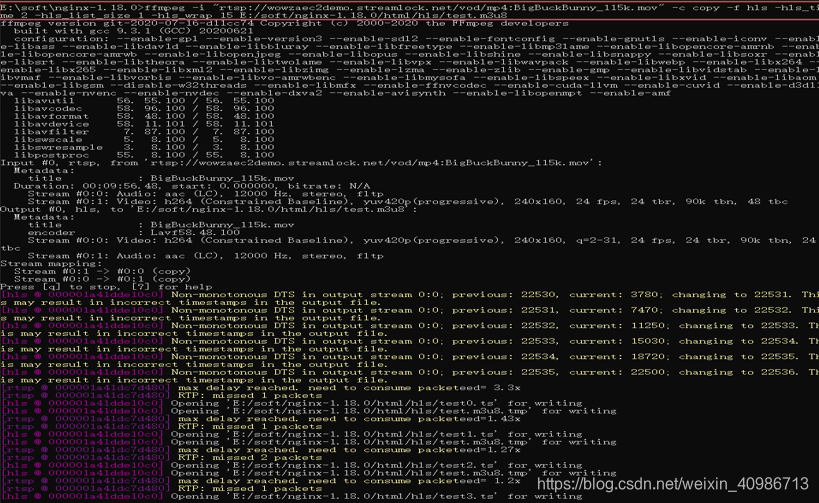Click the line opening 'test1.ts' for writing
The image size is (819, 503).
(x=291, y=434)
